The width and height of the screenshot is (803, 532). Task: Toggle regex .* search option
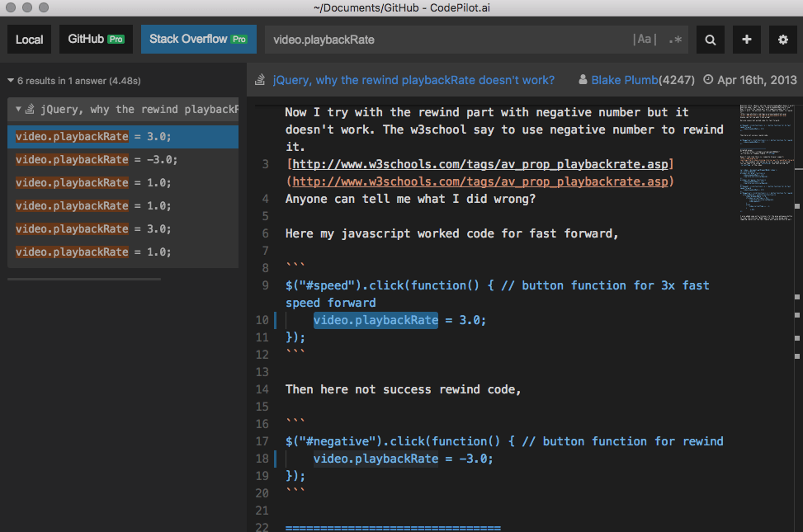(x=675, y=40)
